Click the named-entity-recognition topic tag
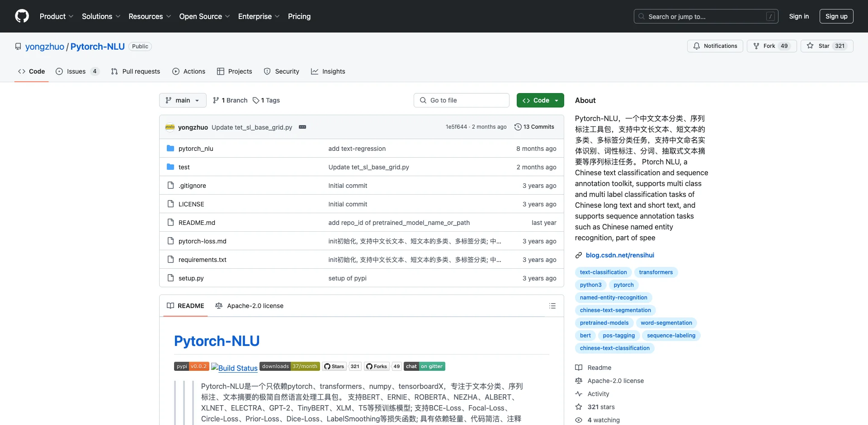Viewport: 868px width, 425px height. click(x=613, y=298)
